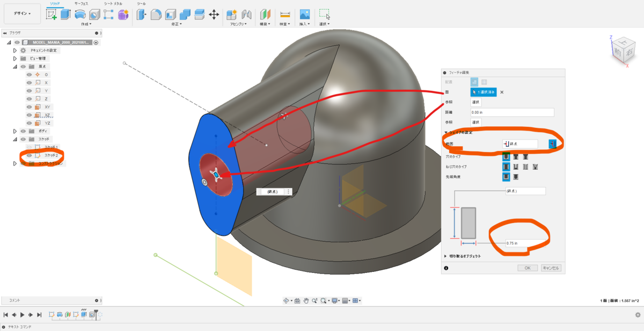The height and width of the screenshot is (331, 644).
Task: Open the 作成 dropdown menu
Action: [86, 24]
